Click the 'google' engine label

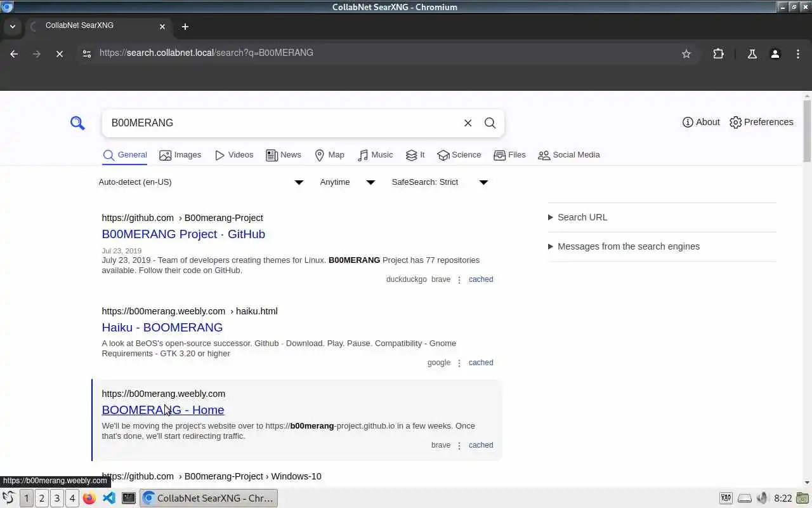pos(439,363)
